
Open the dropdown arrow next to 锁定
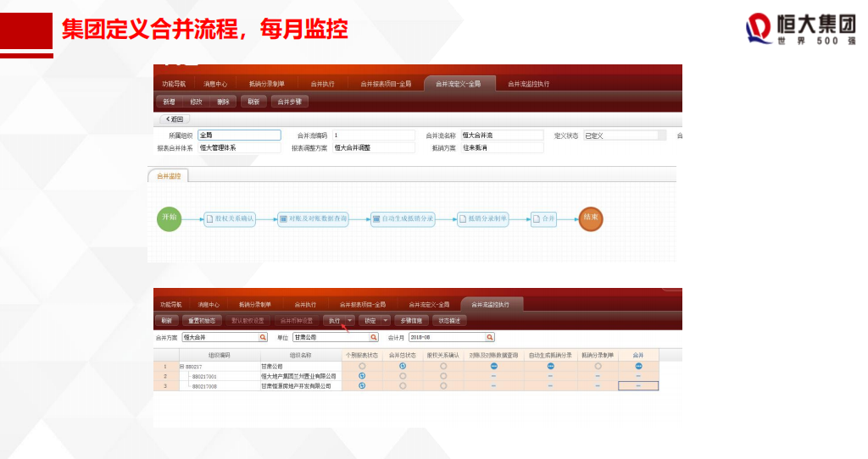click(386, 321)
